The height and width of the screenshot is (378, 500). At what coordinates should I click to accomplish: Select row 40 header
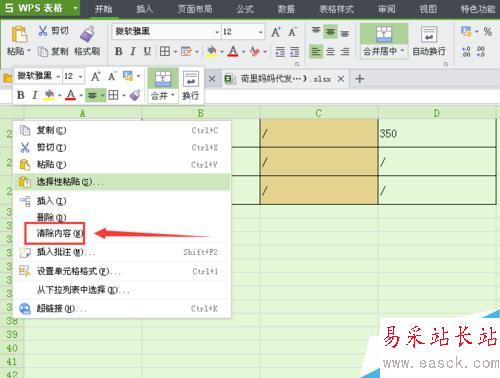[x=12, y=348]
